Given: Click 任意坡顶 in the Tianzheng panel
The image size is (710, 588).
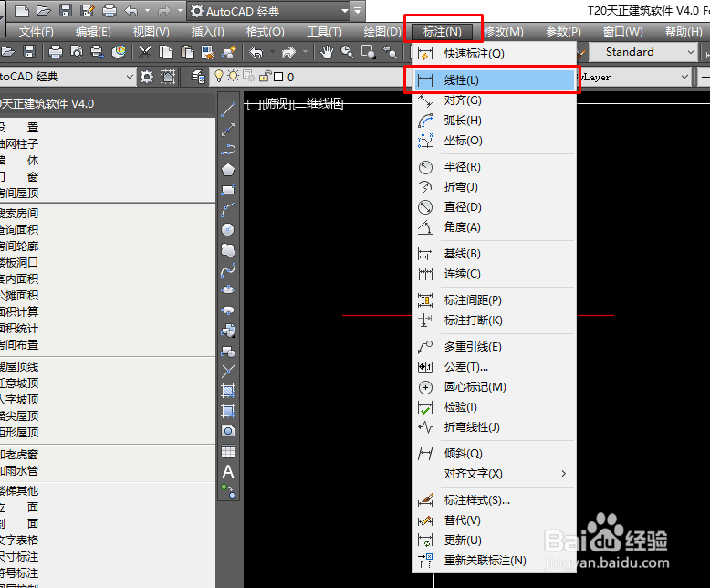Looking at the screenshot, I should 19,383.
